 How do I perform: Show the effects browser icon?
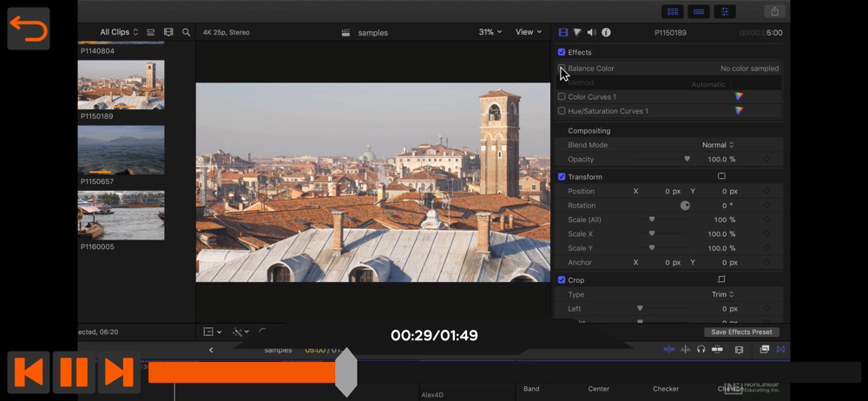765,350
